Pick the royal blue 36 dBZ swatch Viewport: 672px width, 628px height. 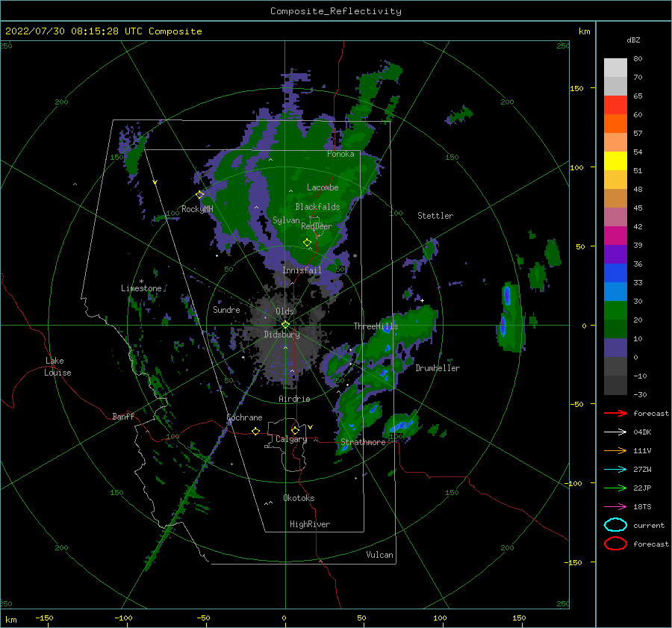click(x=615, y=273)
